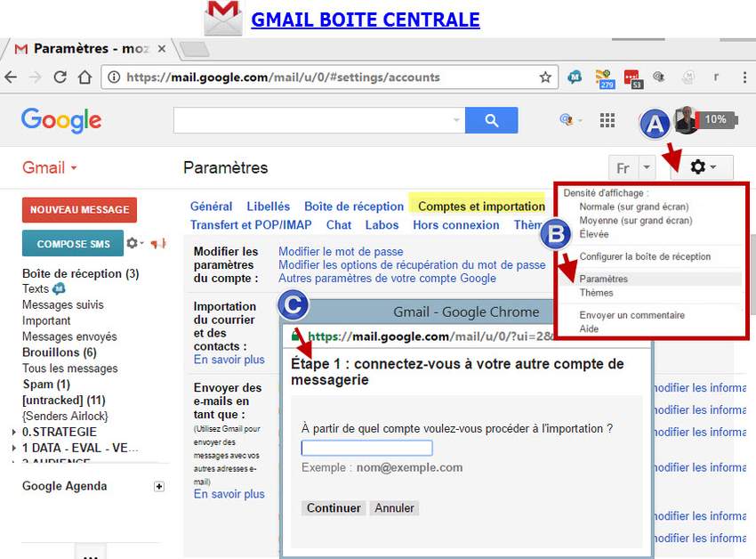756x559 pixels.
Task: Click the NOUVEAU MESSAGE button
Action: click(79, 210)
